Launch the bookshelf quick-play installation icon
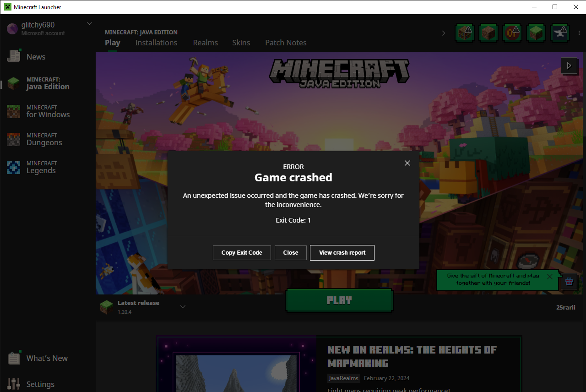This screenshot has width=586, height=392. (465, 33)
